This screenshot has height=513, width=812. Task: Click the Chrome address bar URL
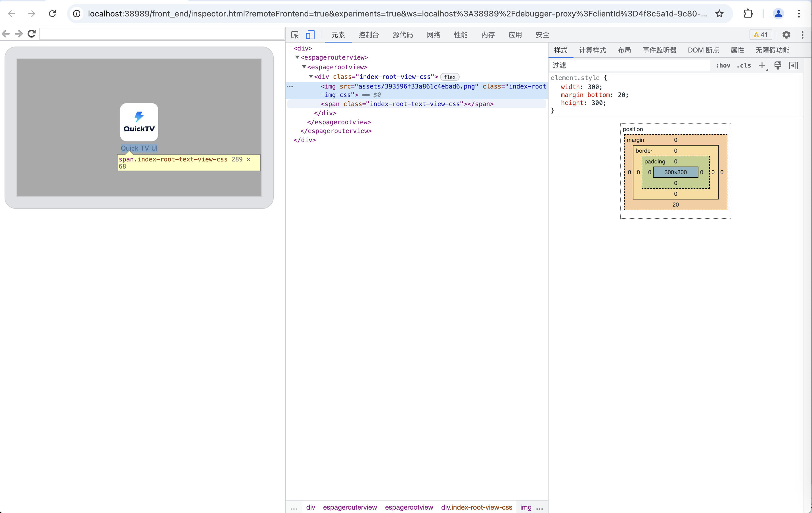pyautogui.click(x=397, y=14)
